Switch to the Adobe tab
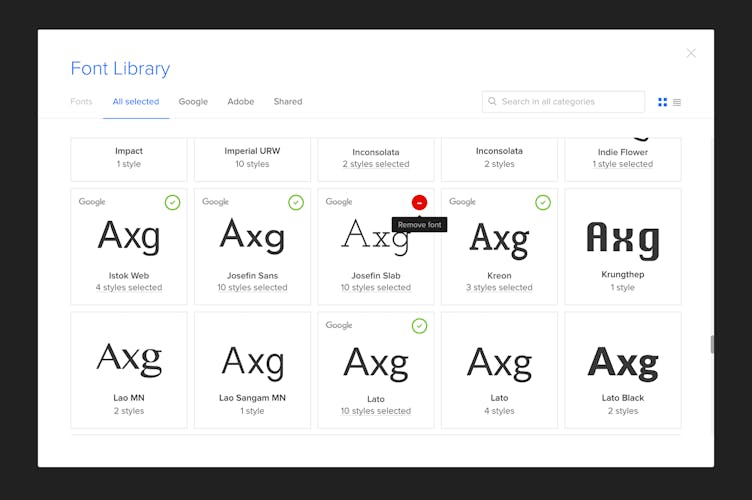This screenshot has height=500, width=752. click(x=241, y=102)
